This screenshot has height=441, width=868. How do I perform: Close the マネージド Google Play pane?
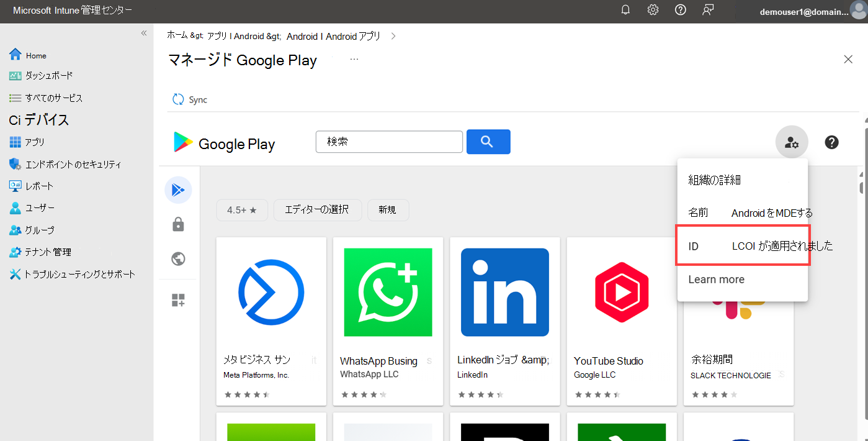pos(848,60)
